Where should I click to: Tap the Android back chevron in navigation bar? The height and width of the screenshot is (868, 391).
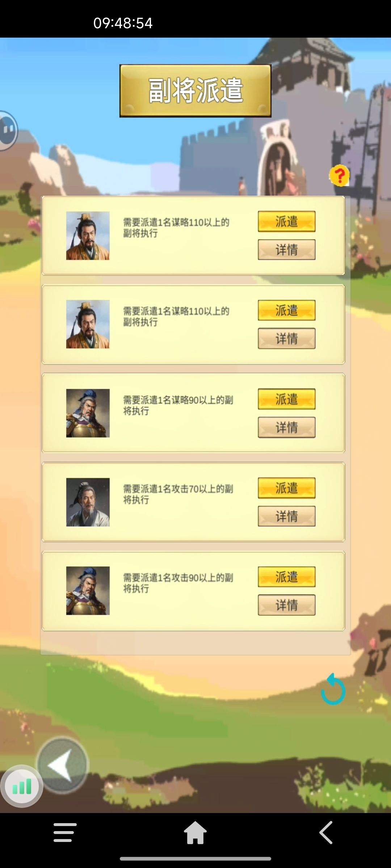(x=326, y=832)
